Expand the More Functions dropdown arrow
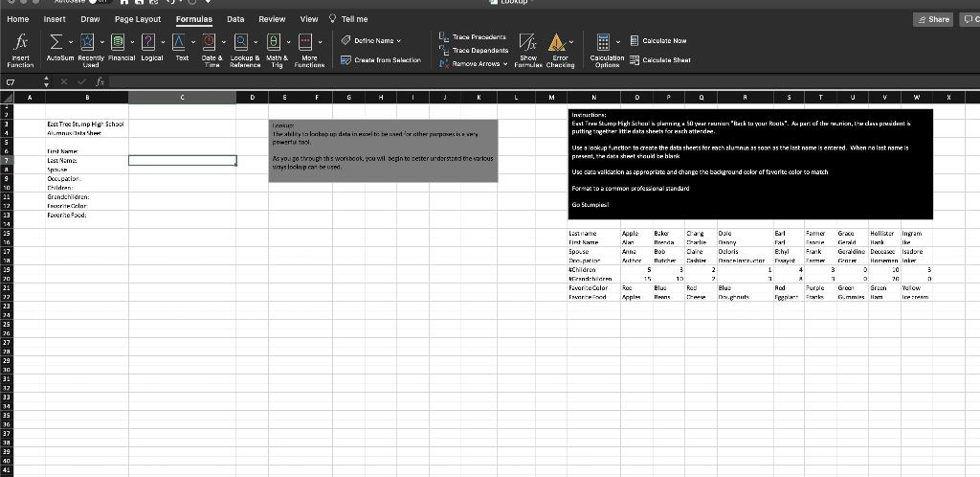Screen dimensions: 980x477 (320, 42)
